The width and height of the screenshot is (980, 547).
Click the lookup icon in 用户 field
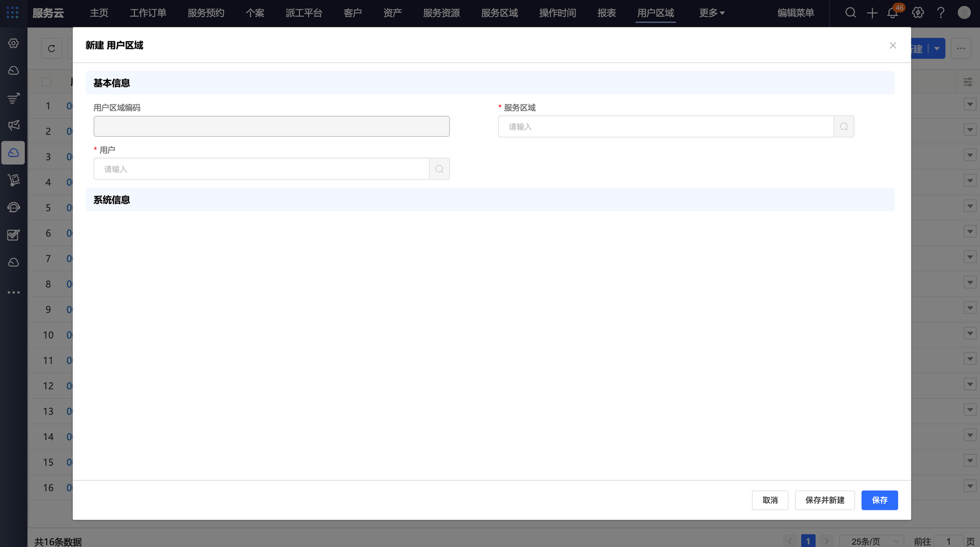439,169
